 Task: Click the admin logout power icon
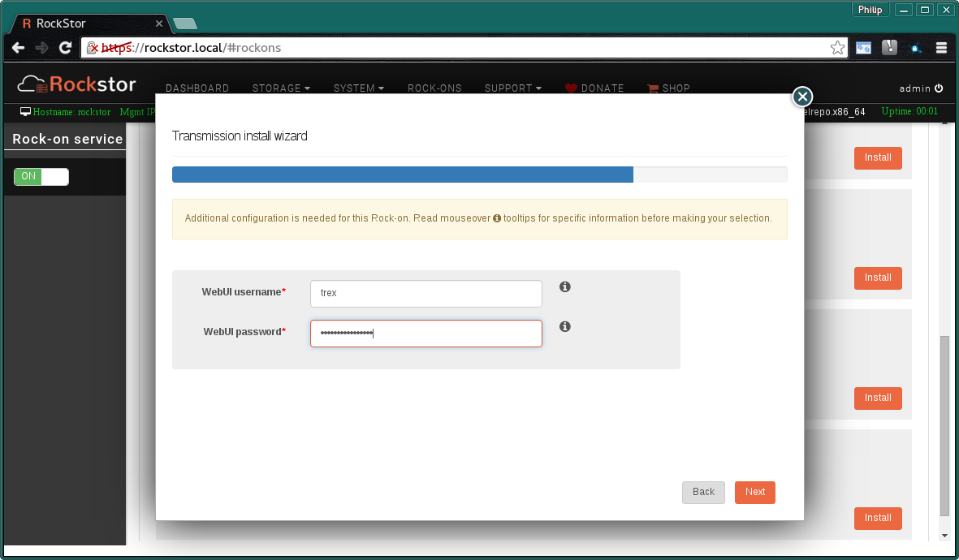(939, 88)
